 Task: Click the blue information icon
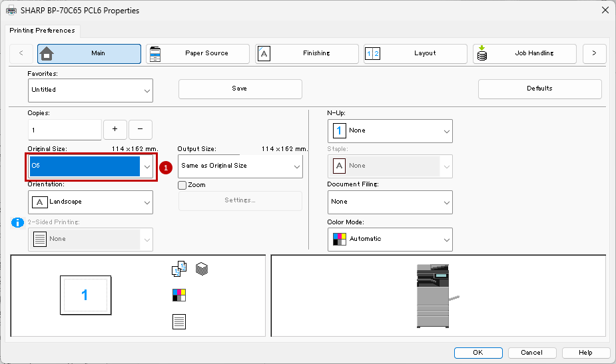(x=18, y=223)
